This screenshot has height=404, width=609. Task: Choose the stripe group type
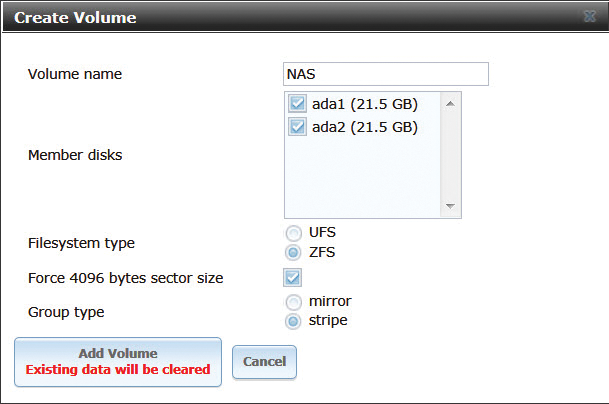pyautogui.click(x=294, y=321)
